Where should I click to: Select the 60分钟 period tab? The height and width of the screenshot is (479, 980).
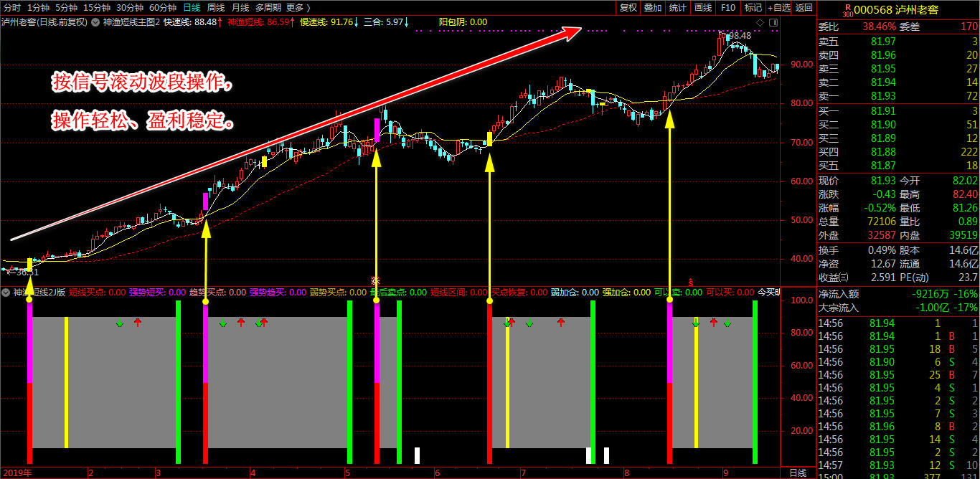(162, 7)
